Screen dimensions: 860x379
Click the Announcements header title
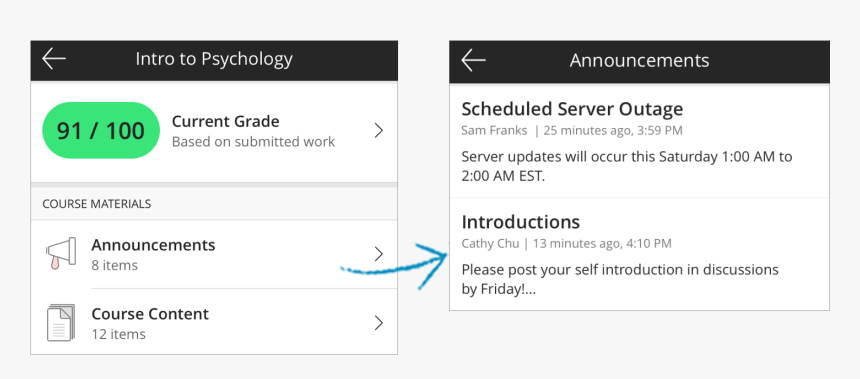tap(640, 60)
